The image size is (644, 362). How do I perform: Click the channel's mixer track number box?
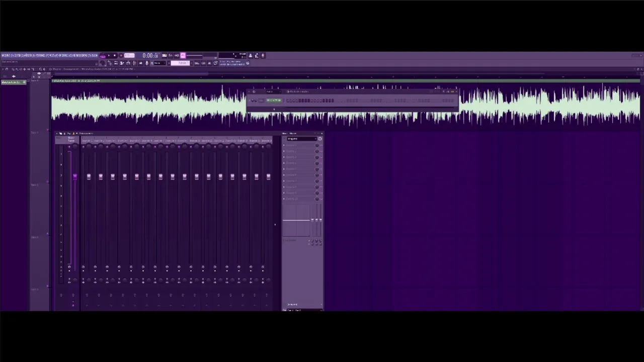(x=261, y=100)
